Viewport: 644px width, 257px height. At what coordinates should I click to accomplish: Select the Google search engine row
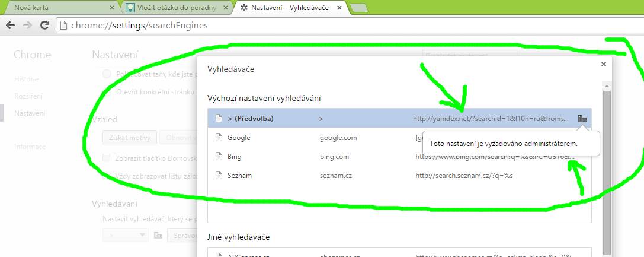[399, 137]
